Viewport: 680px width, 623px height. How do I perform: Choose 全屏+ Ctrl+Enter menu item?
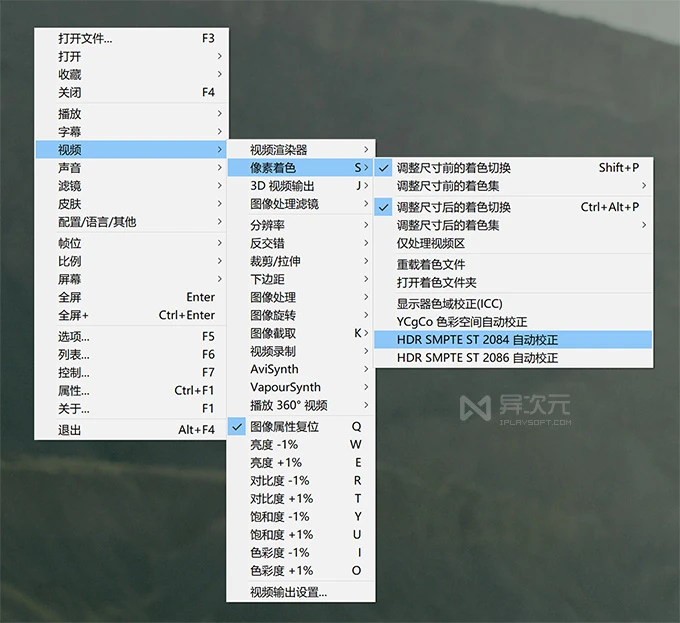point(131,315)
